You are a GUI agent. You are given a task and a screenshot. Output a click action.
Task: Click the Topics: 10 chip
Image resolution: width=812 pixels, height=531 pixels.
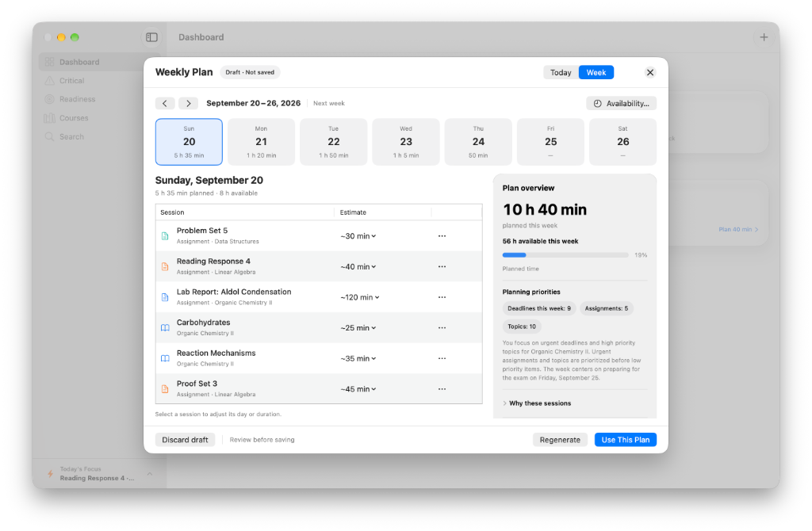coord(522,327)
